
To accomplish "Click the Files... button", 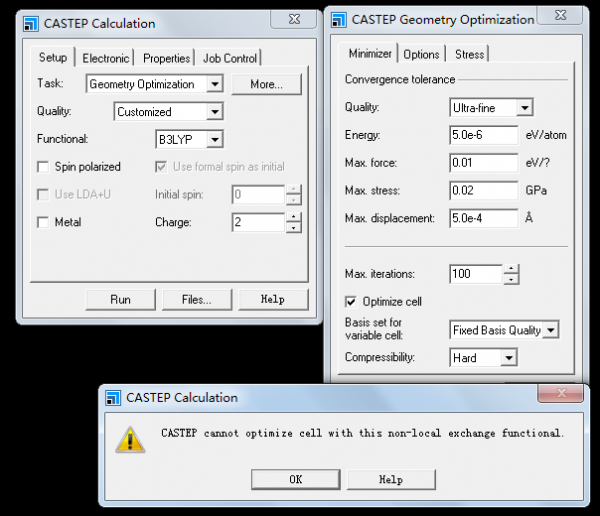I will pyautogui.click(x=197, y=300).
